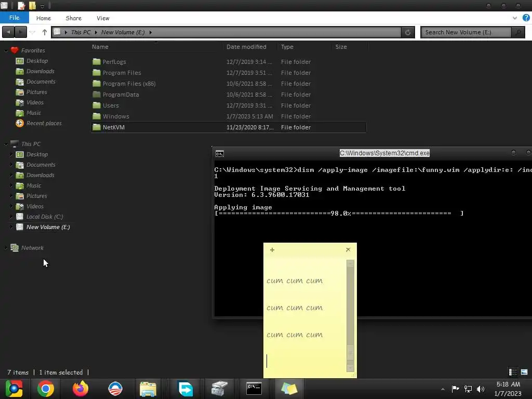Go back in Explorer history
Image resolution: width=532 pixels, height=399 pixels.
[x=8, y=32]
